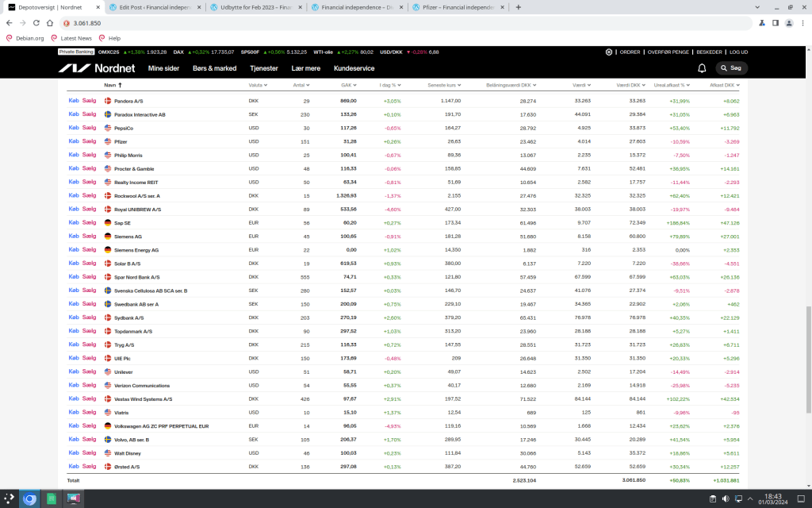Open the Chromium browser from the taskbar
This screenshot has width=812, height=508.
pyautogui.click(x=29, y=498)
